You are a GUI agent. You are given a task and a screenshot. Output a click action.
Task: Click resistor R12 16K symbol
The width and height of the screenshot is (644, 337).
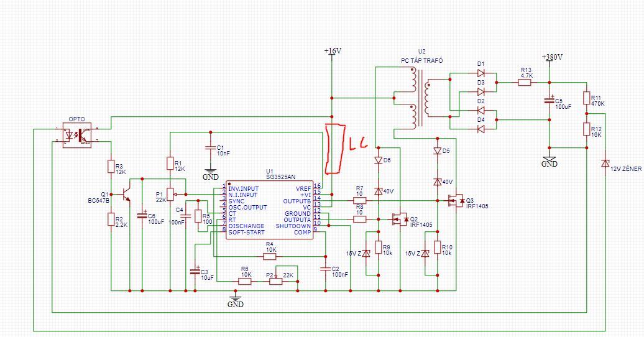click(x=587, y=129)
